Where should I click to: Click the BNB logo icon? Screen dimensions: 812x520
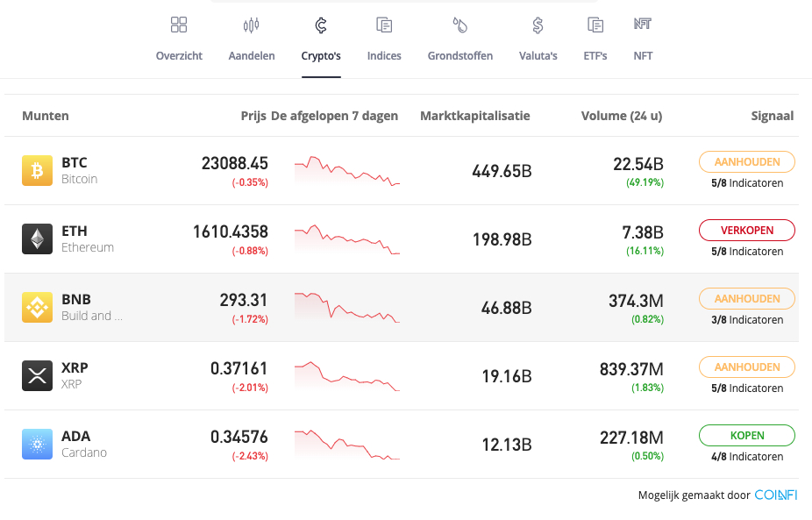[38, 307]
